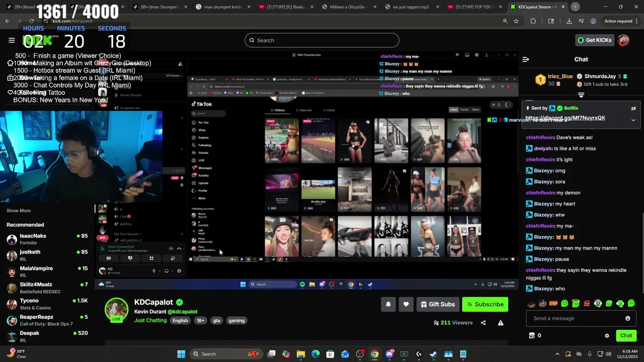Open chat settings gear icon
The image size is (644, 362).
point(607,336)
